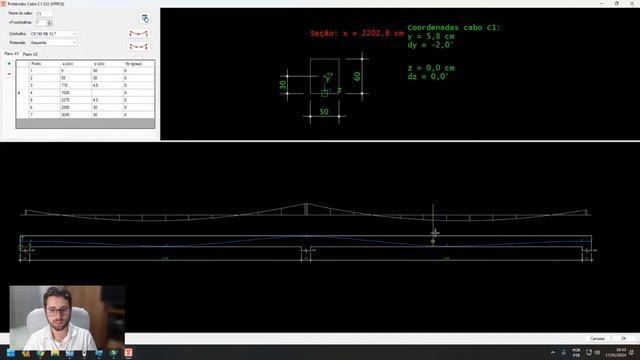The width and height of the screenshot is (640, 360).
Task: Click the x cell 1525 in row 4
Action: click(76, 93)
